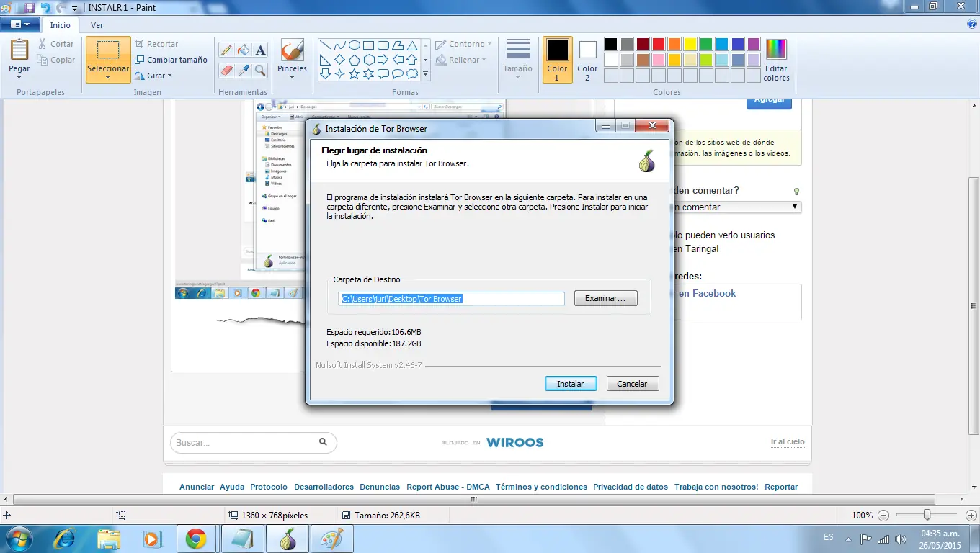Click the Undo arrow in quick access toolbar
Image resolution: width=980 pixels, height=553 pixels.
[x=45, y=8]
